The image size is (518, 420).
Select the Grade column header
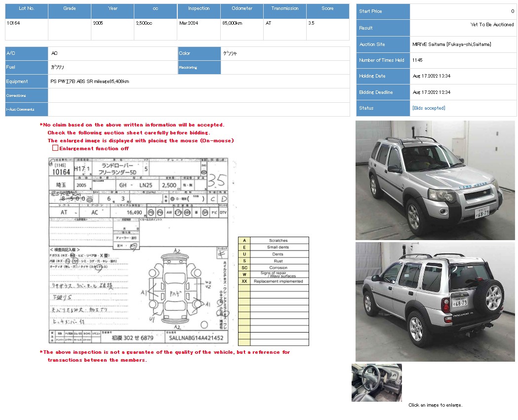(70, 11)
